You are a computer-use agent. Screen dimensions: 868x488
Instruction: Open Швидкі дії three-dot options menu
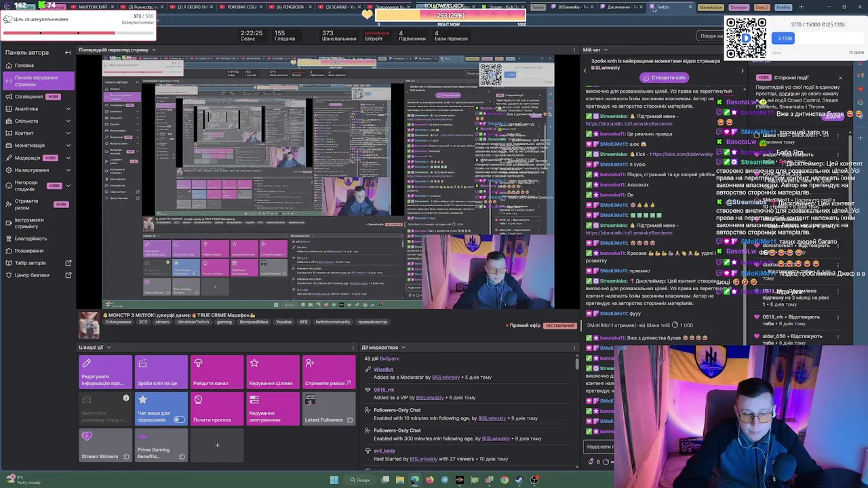pyautogui.click(x=353, y=348)
